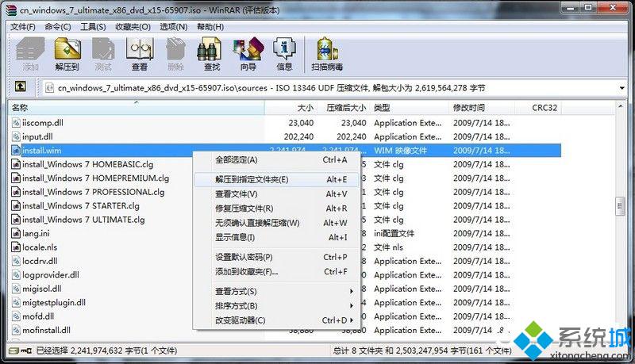Click the iiscomp.dll file icon
This screenshot has width=635, height=364.
(x=16, y=123)
